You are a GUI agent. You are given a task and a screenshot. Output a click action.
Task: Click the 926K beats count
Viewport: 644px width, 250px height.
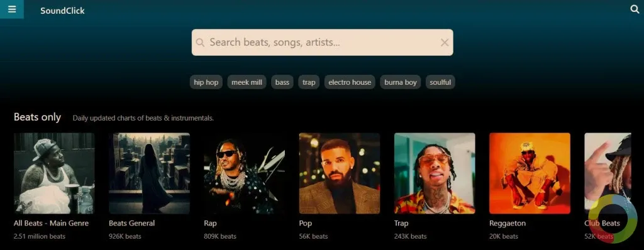(x=125, y=236)
